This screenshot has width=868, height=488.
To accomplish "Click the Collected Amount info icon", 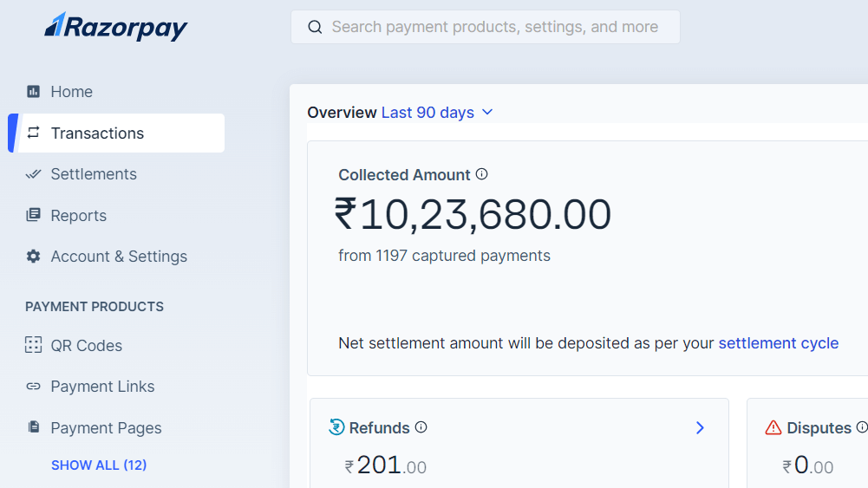I will click(481, 174).
